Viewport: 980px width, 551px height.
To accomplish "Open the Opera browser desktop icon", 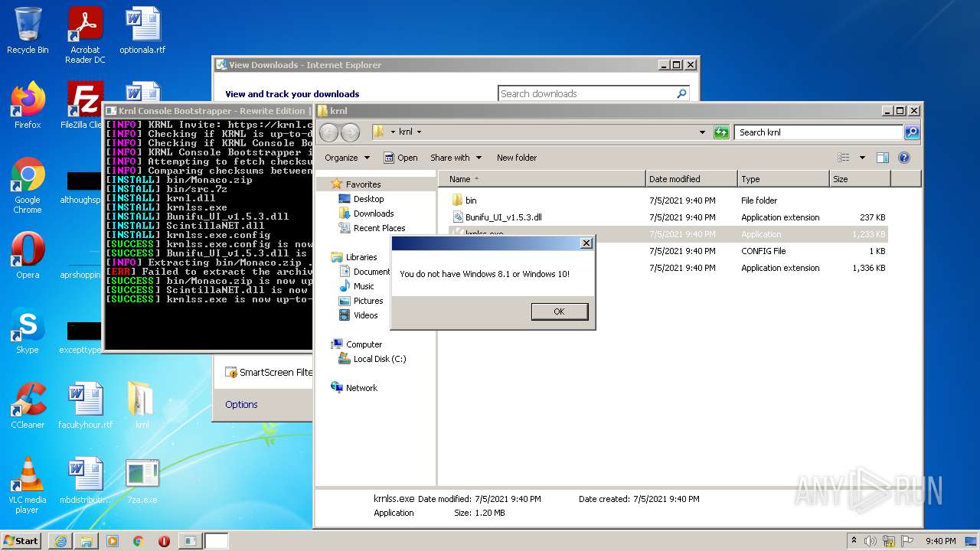I will click(28, 256).
